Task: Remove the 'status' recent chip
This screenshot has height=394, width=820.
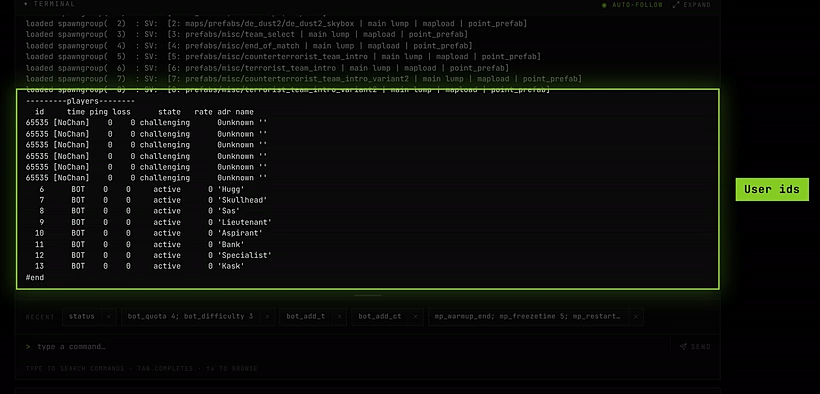Action: click(108, 317)
